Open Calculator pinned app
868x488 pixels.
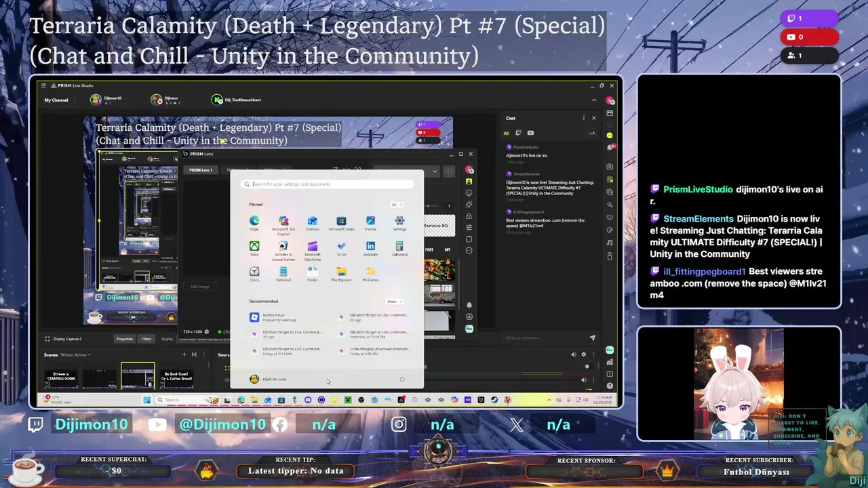tap(399, 248)
